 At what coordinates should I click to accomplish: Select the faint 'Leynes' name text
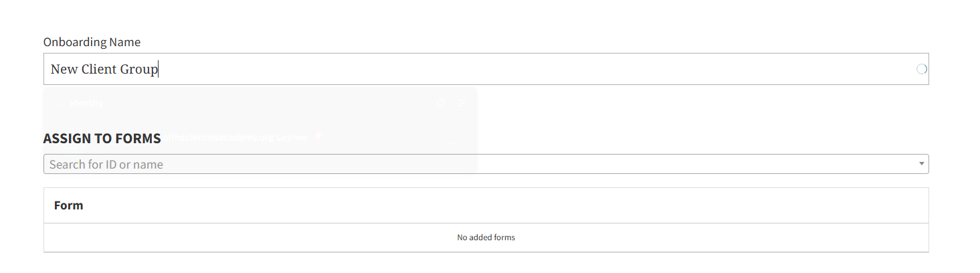coord(291,137)
